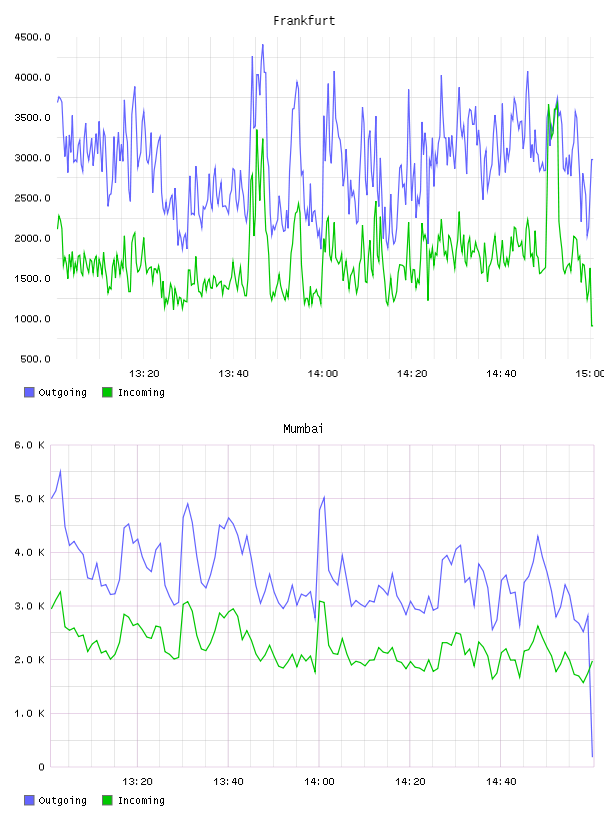Click the 2.0 K y-axis label on Mumbai chart

pos(29,660)
